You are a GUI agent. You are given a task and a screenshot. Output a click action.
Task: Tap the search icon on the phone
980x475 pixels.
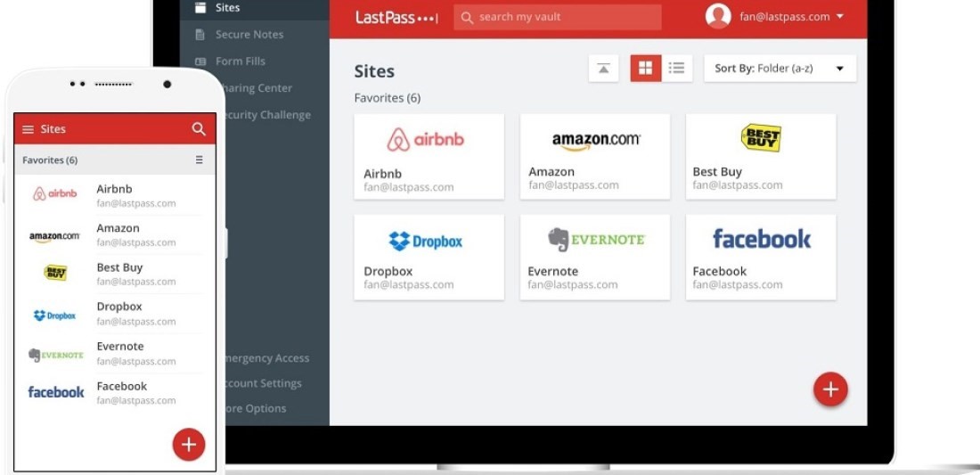click(x=199, y=128)
